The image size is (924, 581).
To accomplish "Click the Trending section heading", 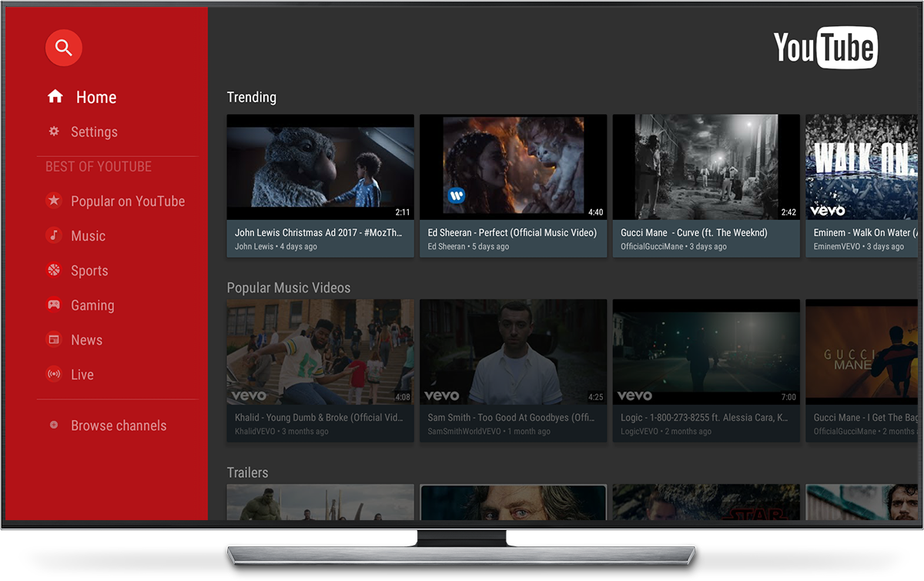I will click(x=252, y=97).
